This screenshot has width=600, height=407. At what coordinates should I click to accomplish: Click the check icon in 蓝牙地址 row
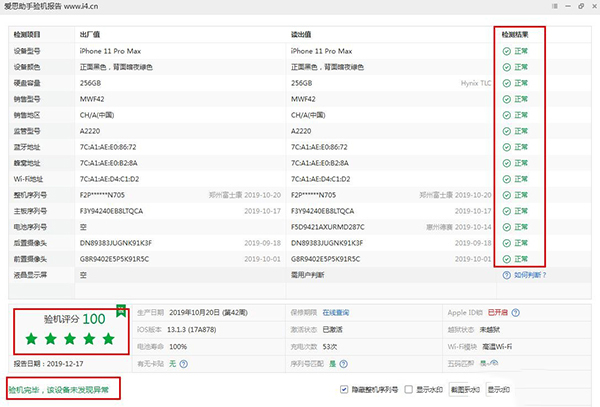(507, 146)
